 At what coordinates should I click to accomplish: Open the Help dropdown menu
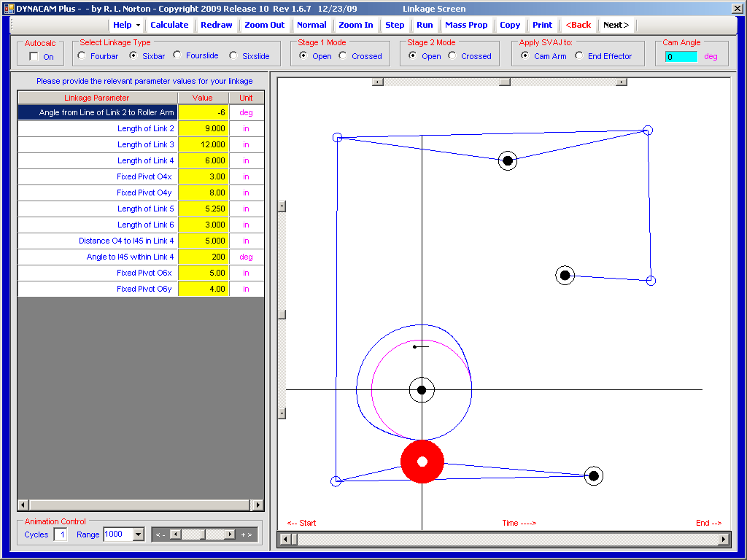126,25
